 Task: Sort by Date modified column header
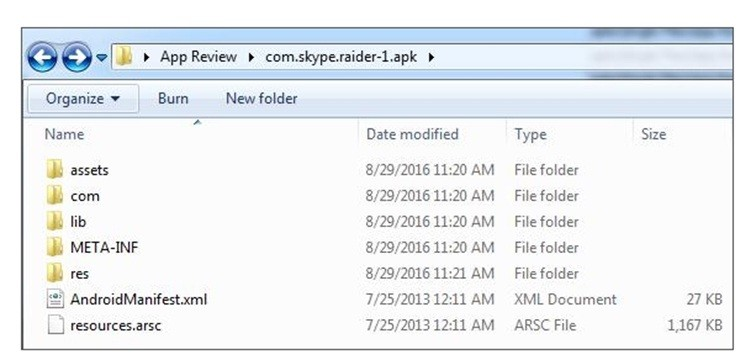[412, 134]
